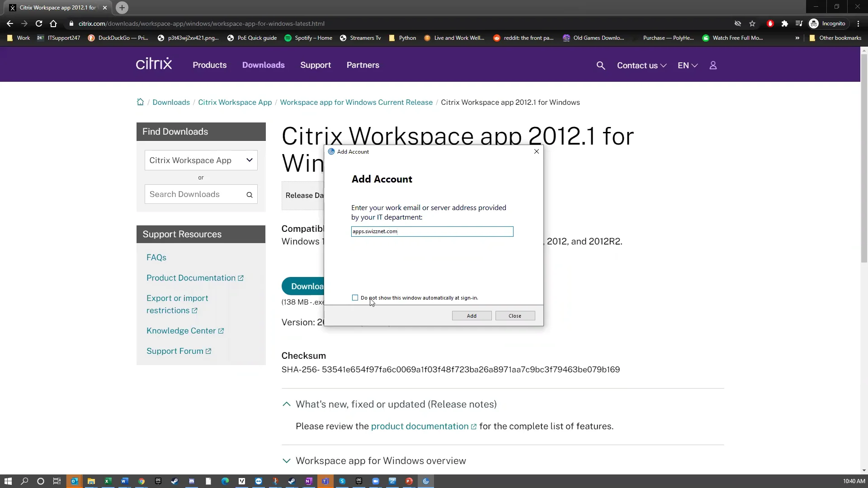This screenshot has width=868, height=488.
Task: Open the Downloads menu in header
Action: point(263,65)
